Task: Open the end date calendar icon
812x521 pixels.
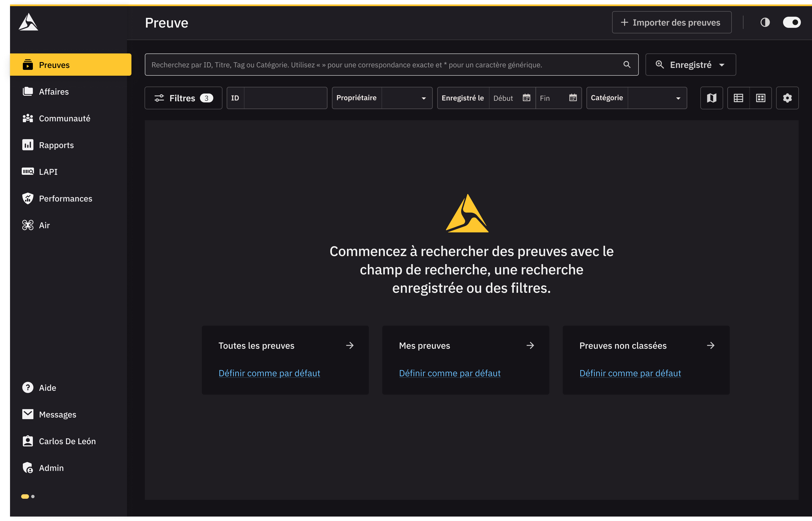Action: [x=573, y=98]
